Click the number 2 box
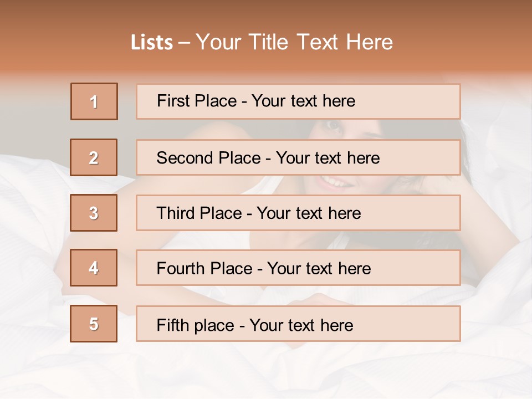Screen dimensions: 532x399 94,157
